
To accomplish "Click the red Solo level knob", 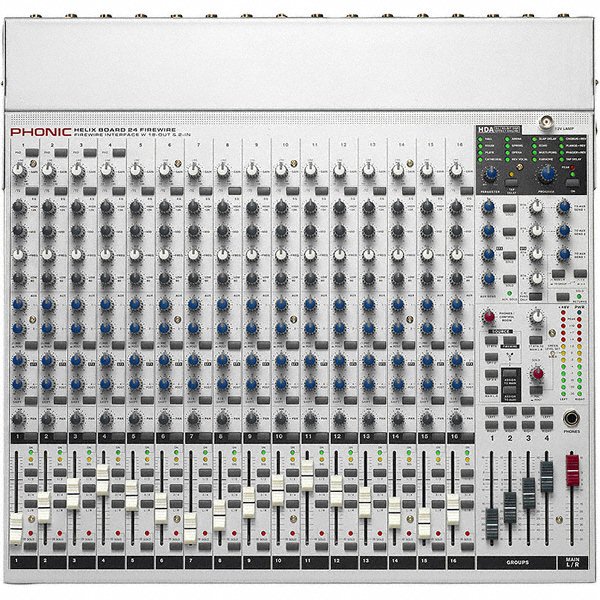I will pos(536,374).
